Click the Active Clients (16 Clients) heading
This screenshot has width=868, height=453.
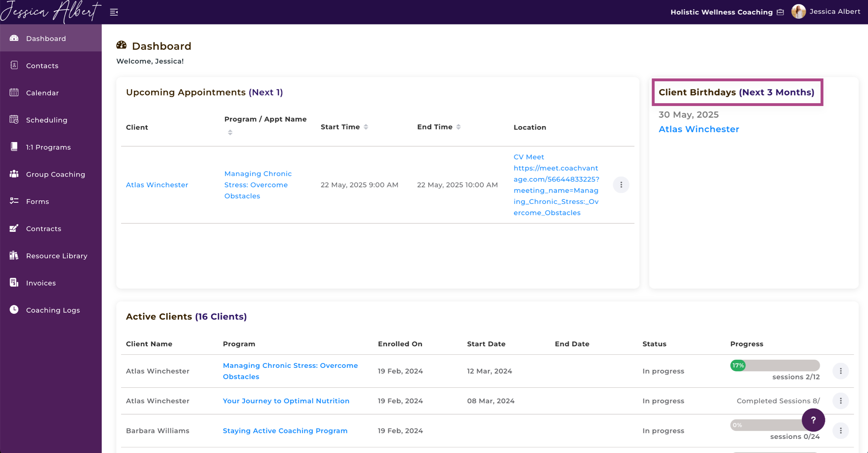pyautogui.click(x=186, y=316)
